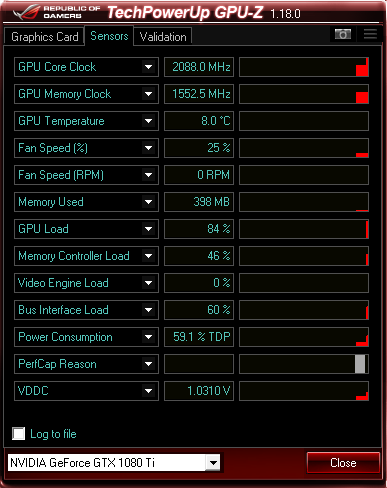Click the GPU Memory Clock history graph
The height and width of the screenshot is (488, 387).
tap(304, 94)
